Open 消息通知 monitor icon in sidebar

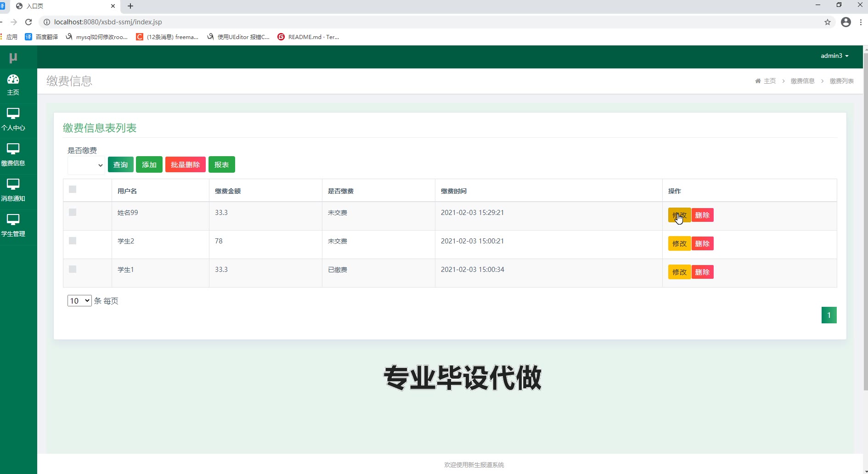pyautogui.click(x=13, y=184)
